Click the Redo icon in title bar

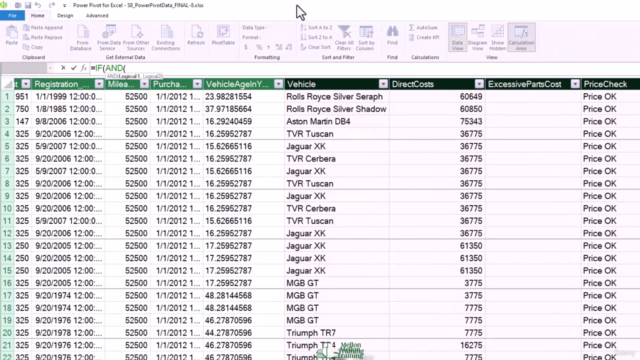[x=52, y=5]
